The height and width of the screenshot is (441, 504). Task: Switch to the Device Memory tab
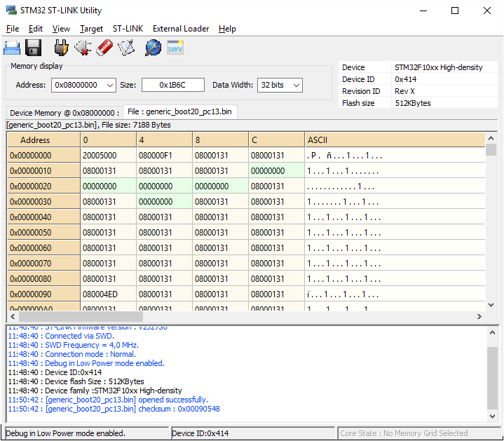click(x=63, y=113)
